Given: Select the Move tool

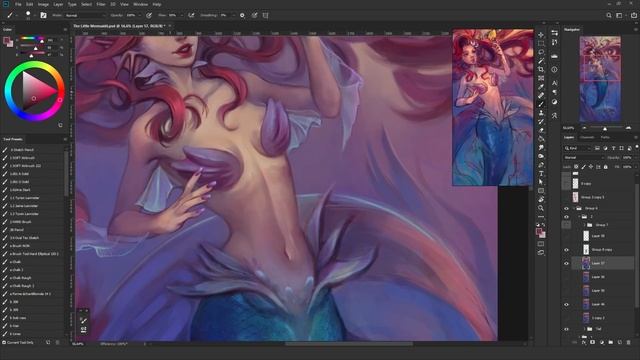Looking at the screenshot, I should click(541, 35).
